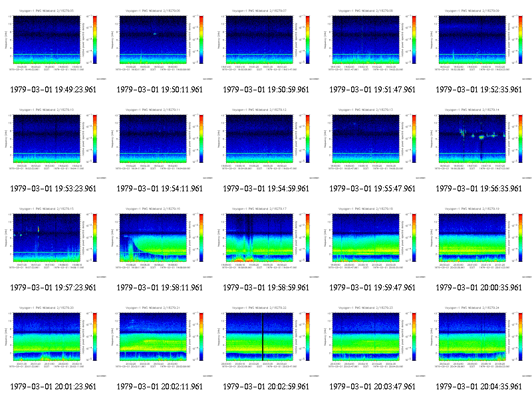Open the 19:51:47.961 spectrogram thumbnail

[x=372, y=43]
